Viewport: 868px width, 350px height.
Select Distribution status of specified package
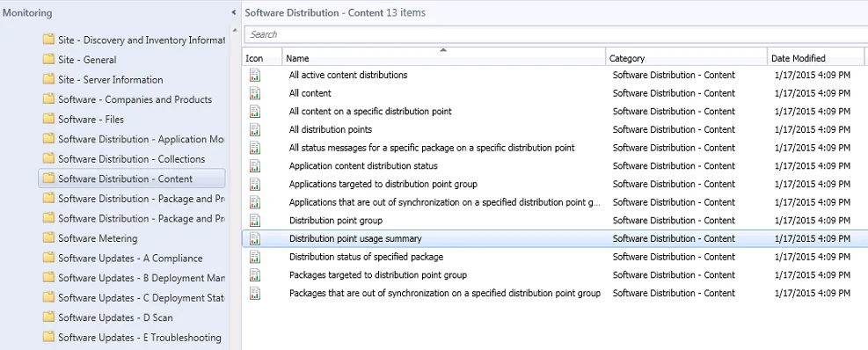[x=366, y=257]
